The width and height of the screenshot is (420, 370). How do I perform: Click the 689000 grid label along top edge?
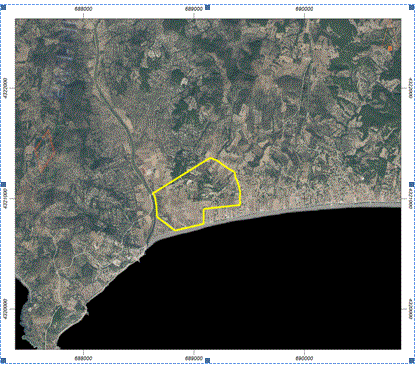(x=194, y=9)
